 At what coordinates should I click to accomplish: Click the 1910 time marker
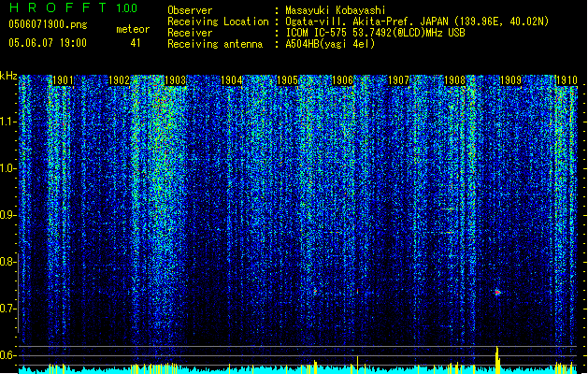click(566, 80)
